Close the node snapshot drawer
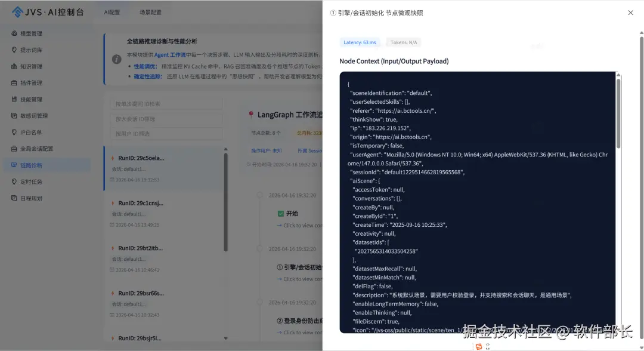The height and width of the screenshot is (351, 644). (630, 13)
